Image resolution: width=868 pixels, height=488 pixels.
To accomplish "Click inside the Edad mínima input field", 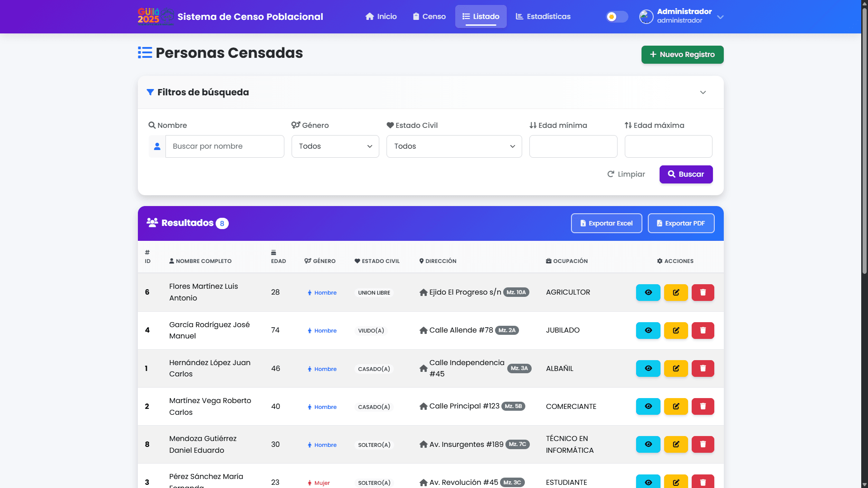I will coord(573,146).
